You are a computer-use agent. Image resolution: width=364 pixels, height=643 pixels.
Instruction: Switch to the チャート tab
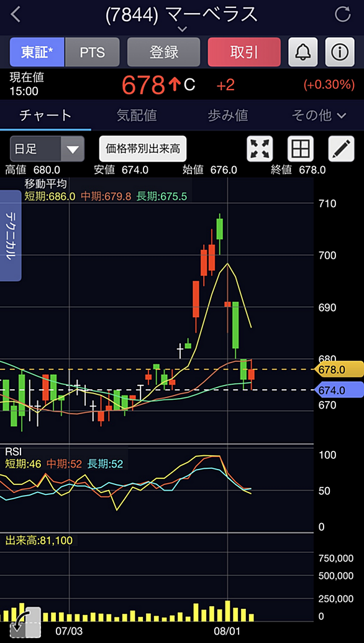coord(45,115)
